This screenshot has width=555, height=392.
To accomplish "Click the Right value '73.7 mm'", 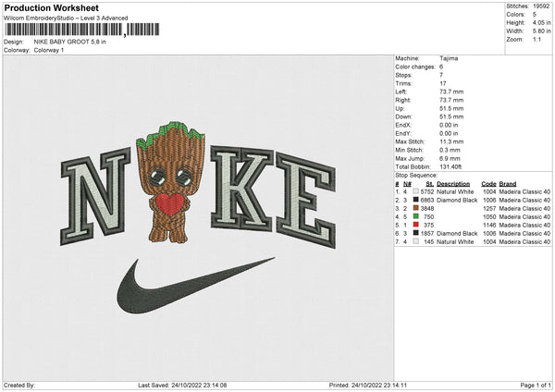I will coord(451,100).
